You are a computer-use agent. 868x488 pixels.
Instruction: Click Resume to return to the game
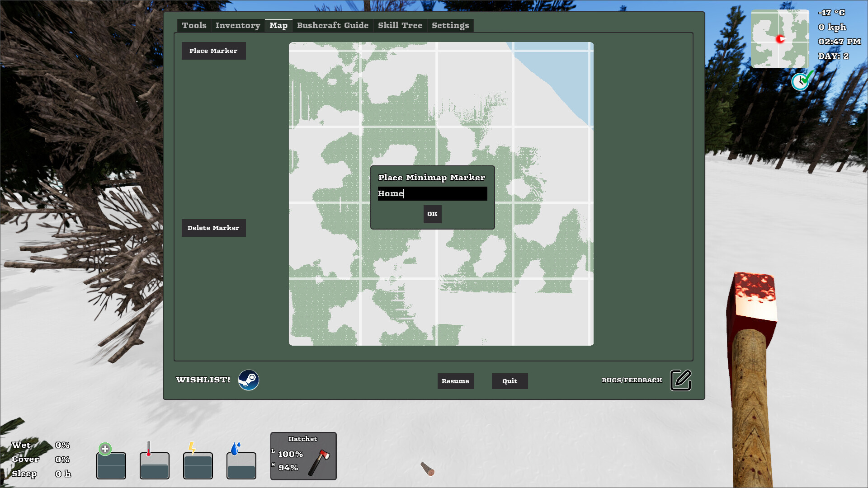[x=455, y=381]
